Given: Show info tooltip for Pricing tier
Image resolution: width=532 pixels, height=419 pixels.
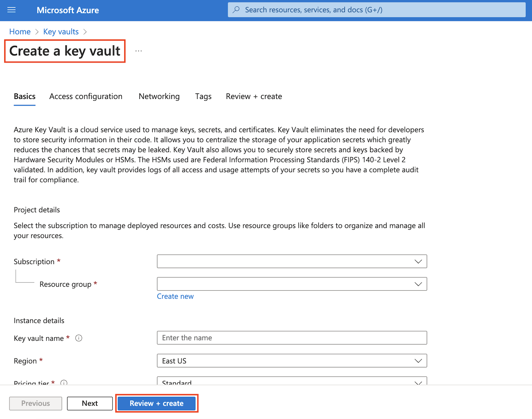Looking at the screenshot, I should 64,383.
